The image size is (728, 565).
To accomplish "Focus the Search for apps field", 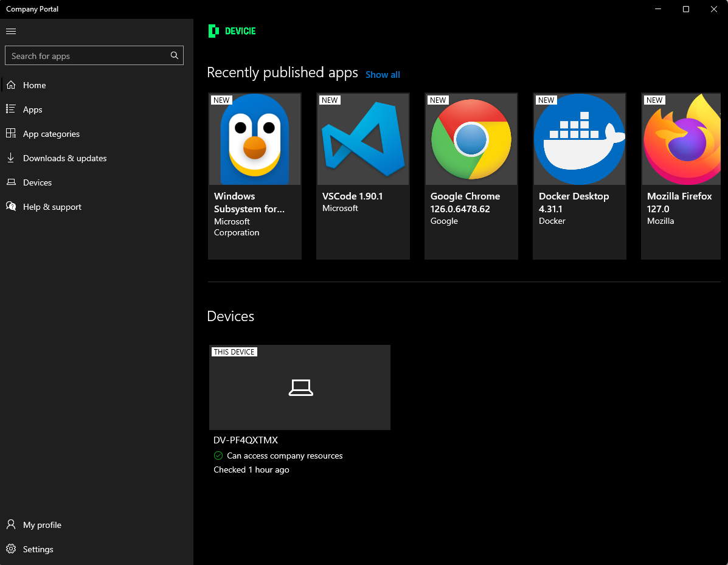I will [94, 56].
